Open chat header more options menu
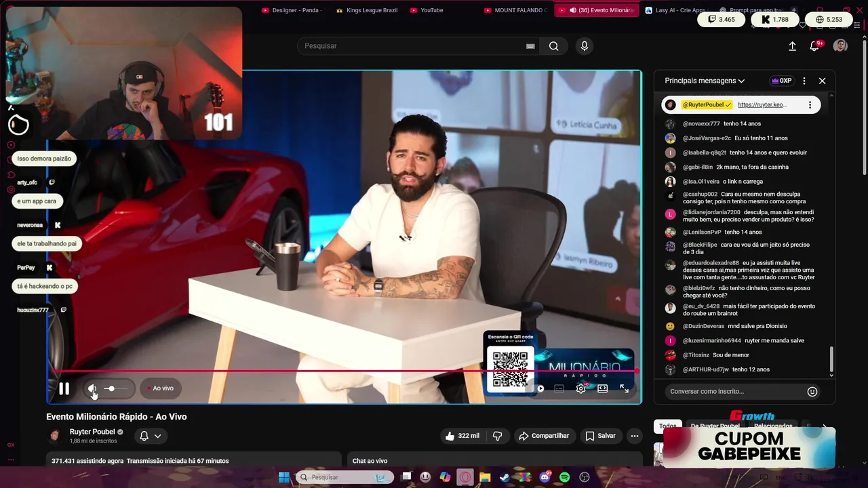868x488 pixels. click(804, 81)
